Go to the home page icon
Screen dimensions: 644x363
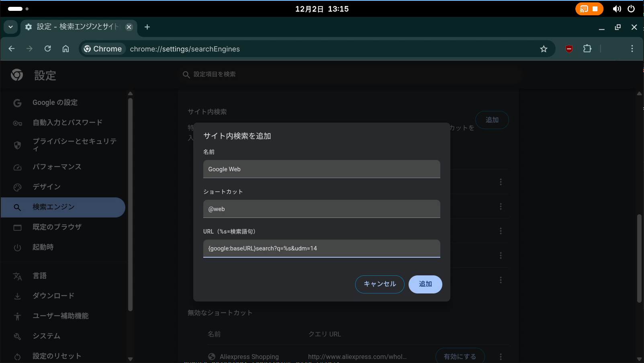click(65, 49)
